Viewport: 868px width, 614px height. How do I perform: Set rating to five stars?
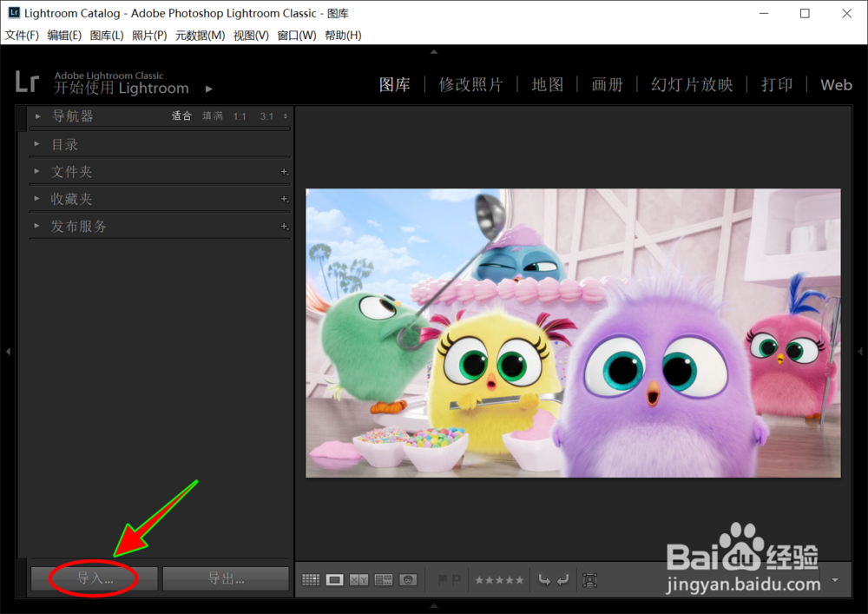point(519,580)
